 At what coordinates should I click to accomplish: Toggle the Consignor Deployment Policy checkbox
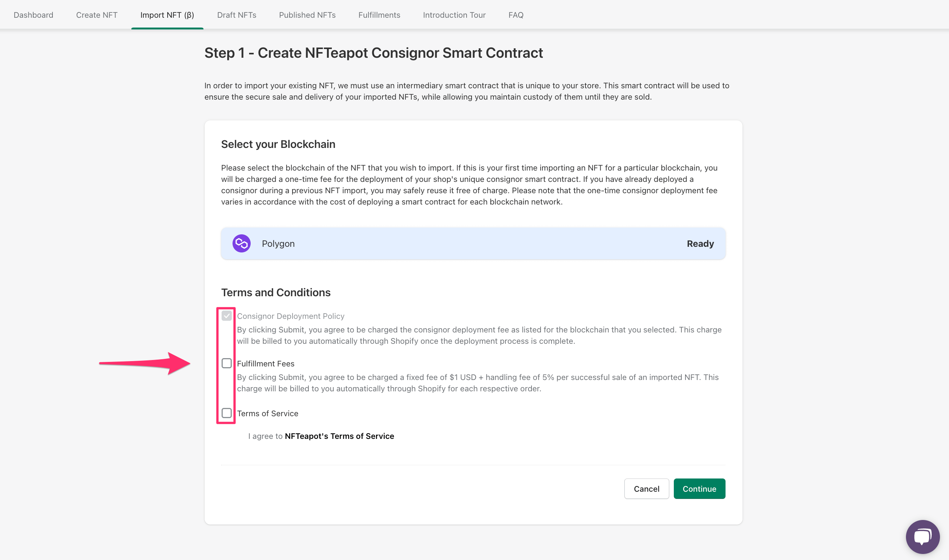click(226, 316)
